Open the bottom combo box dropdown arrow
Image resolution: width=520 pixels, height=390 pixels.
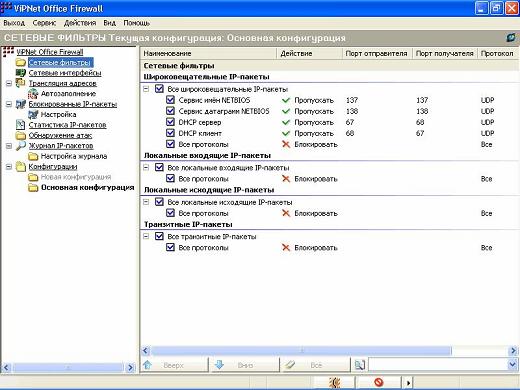(x=513, y=365)
